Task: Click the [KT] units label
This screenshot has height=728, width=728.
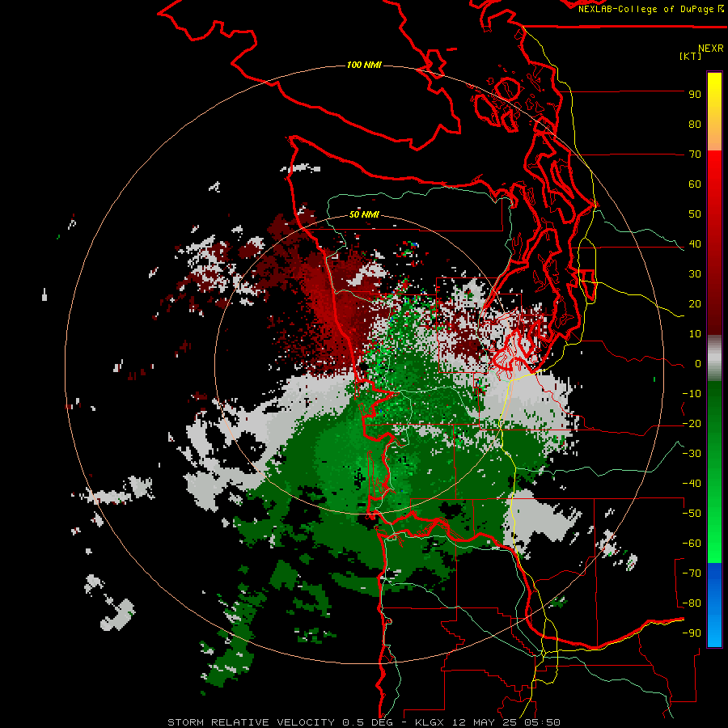Action: (x=690, y=56)
